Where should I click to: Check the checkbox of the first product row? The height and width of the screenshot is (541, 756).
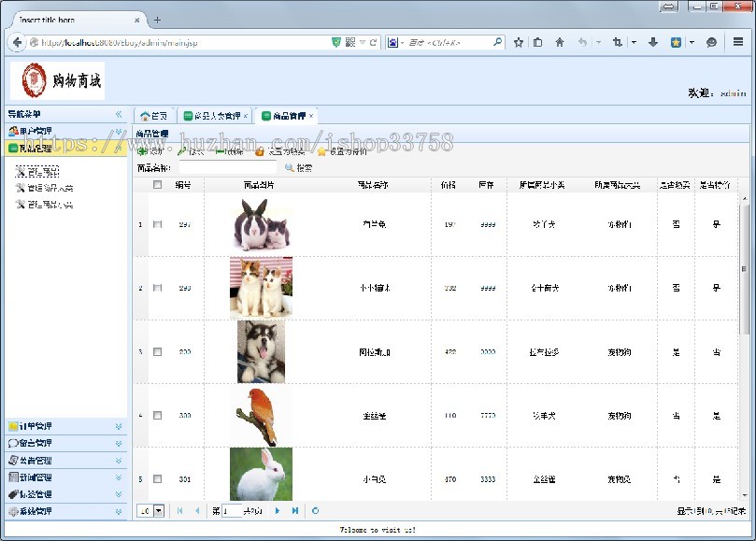pyautogui.click(x=157, y=224)
